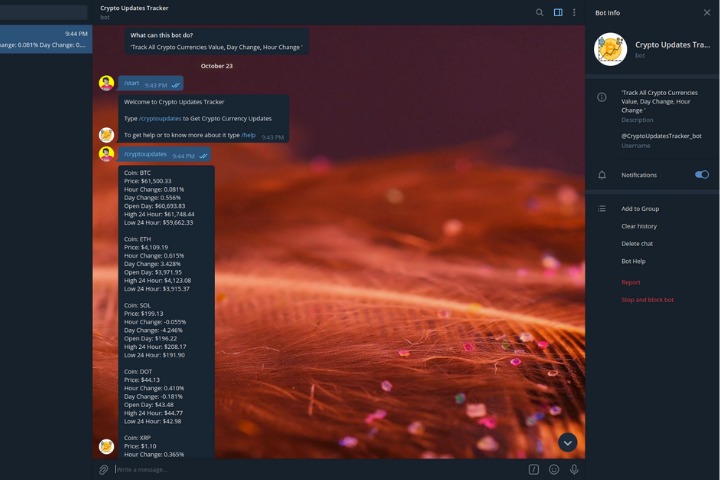Focus the Write a message field

click(x=317, y=469)
